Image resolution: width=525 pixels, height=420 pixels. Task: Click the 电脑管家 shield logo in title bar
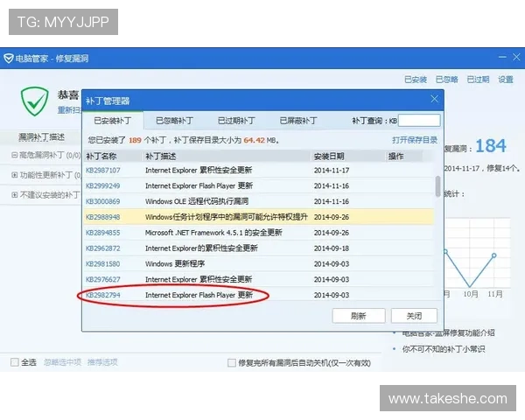click(9, 59)
